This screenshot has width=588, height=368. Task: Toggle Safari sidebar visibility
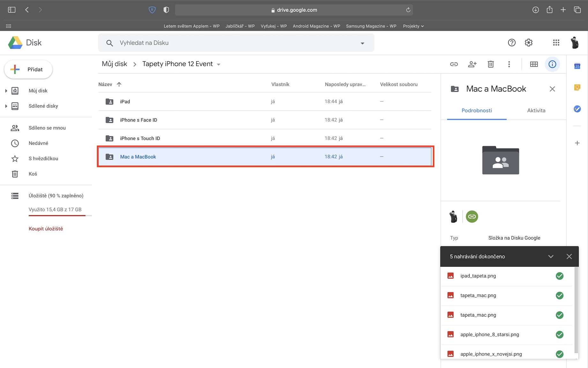12,10
